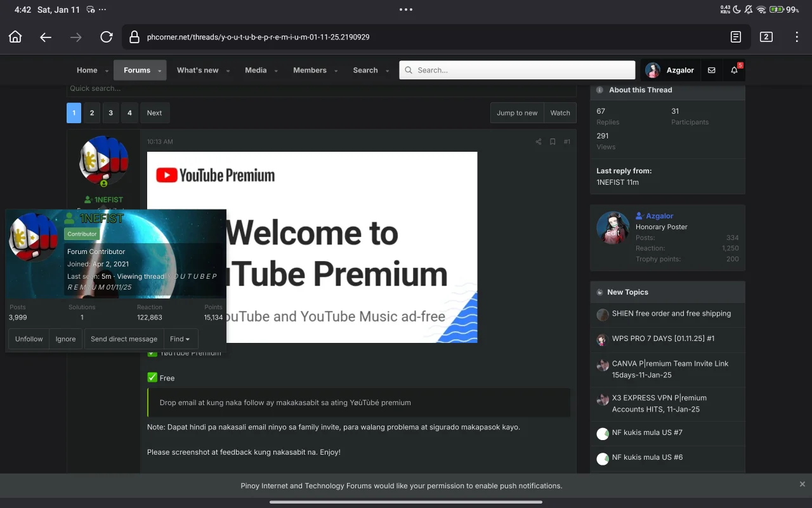This screenshot has height=508, width=812.
Task: Click the Wi-Fi icon in status bar
Action: [x=761, y=10]
